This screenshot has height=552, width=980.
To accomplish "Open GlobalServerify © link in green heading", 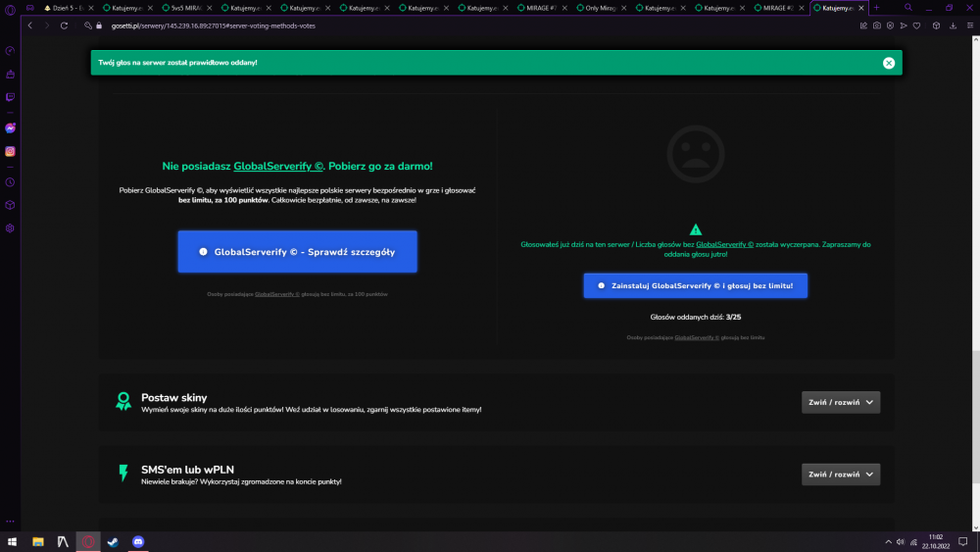I will pos(278,166).
